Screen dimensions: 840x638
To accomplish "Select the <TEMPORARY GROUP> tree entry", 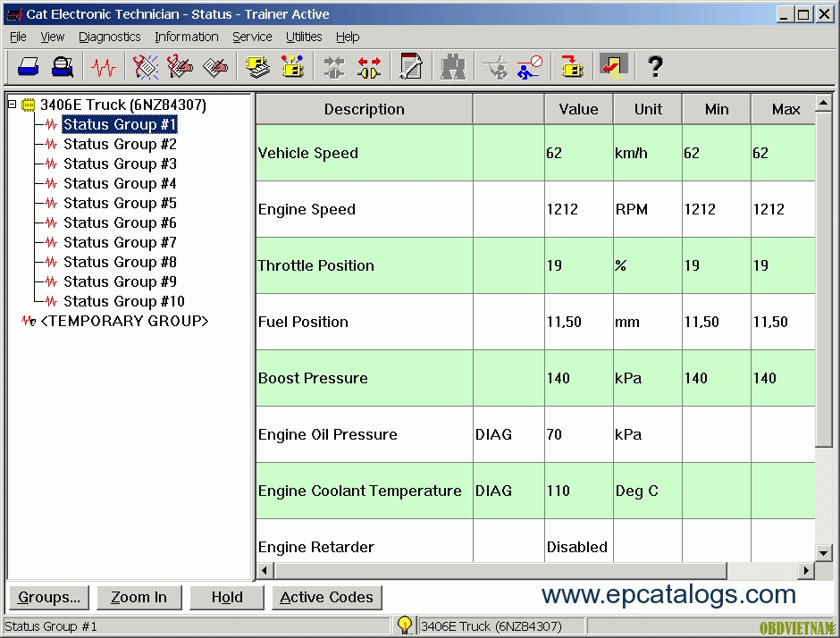I will tap(124, 321).
